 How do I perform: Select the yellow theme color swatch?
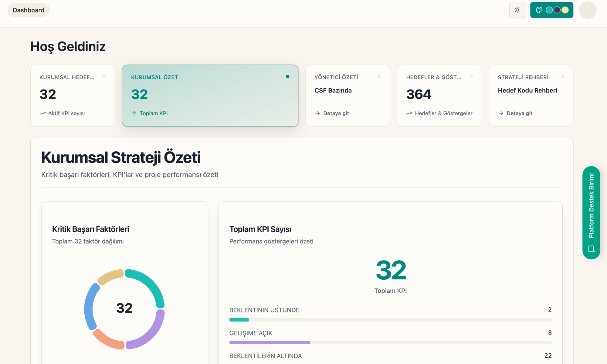[565, 10]
